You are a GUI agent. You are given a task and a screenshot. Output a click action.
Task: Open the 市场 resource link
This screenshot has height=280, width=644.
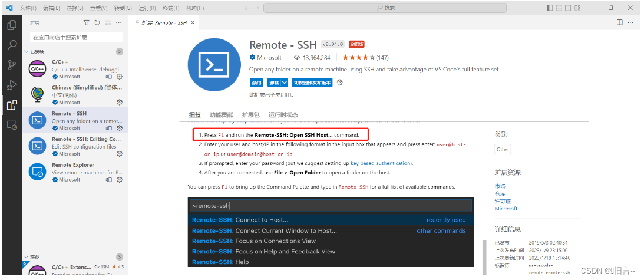[500, 186]
